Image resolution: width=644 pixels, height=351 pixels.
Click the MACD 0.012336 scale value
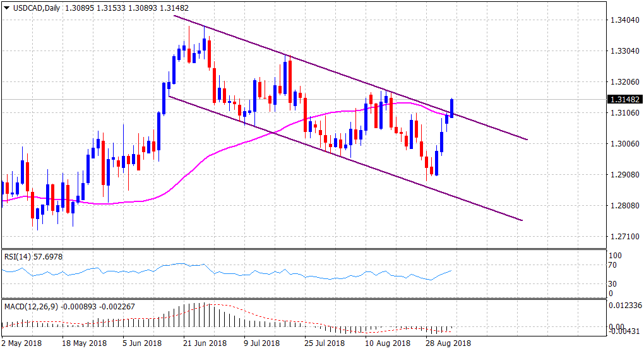[623, 306]
